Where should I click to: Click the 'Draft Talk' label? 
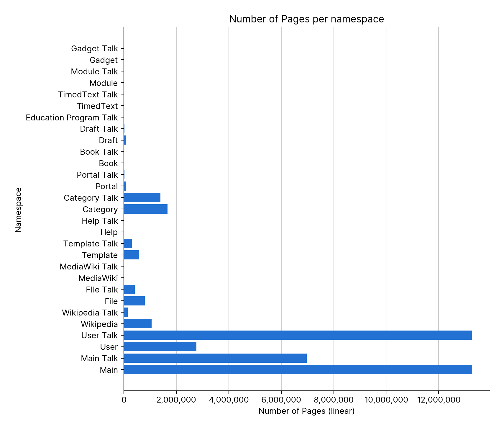(99, 129)
